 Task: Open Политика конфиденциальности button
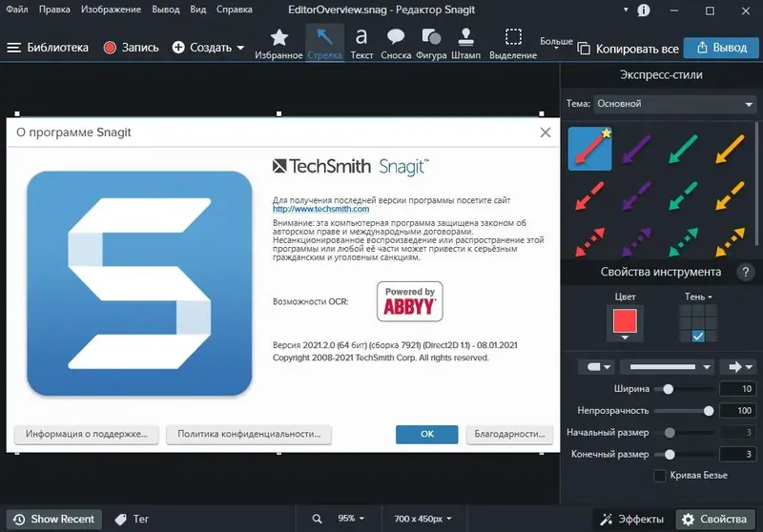click(x=249, y=434)
